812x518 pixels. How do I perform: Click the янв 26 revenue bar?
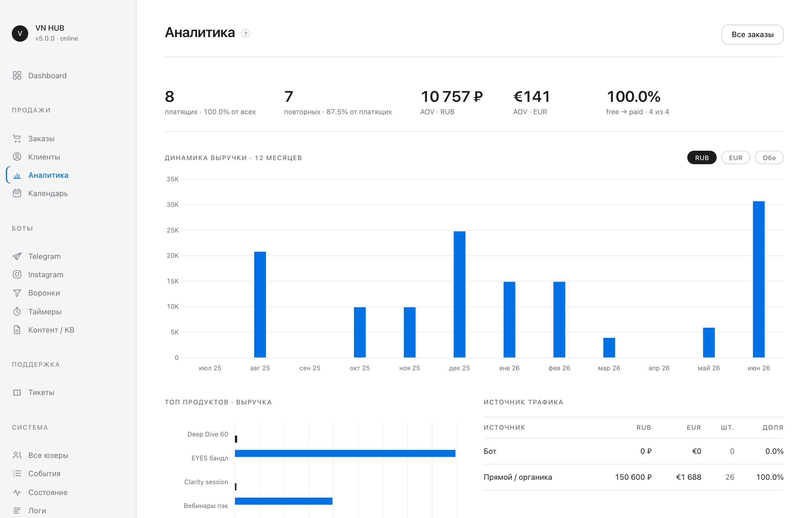(x=509, y=320)
